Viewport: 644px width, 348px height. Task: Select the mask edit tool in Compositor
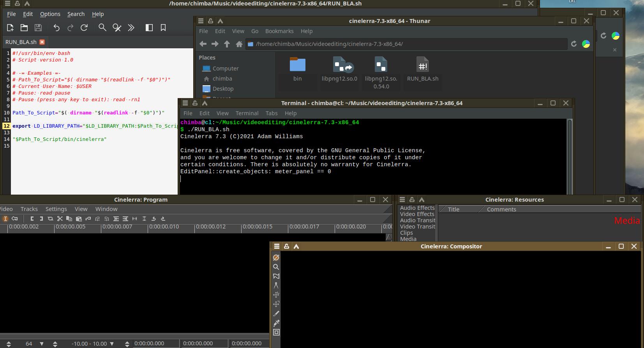tap(276, 276)
